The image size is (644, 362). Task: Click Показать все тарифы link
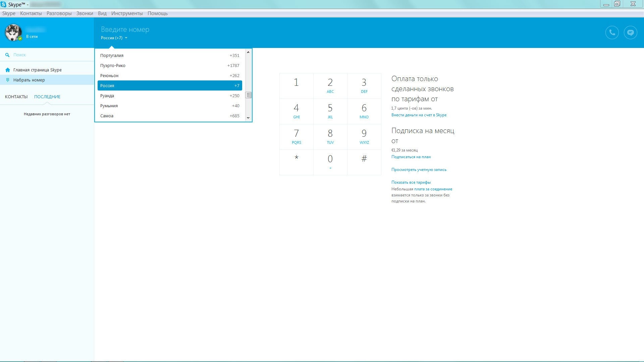point(411,182)
